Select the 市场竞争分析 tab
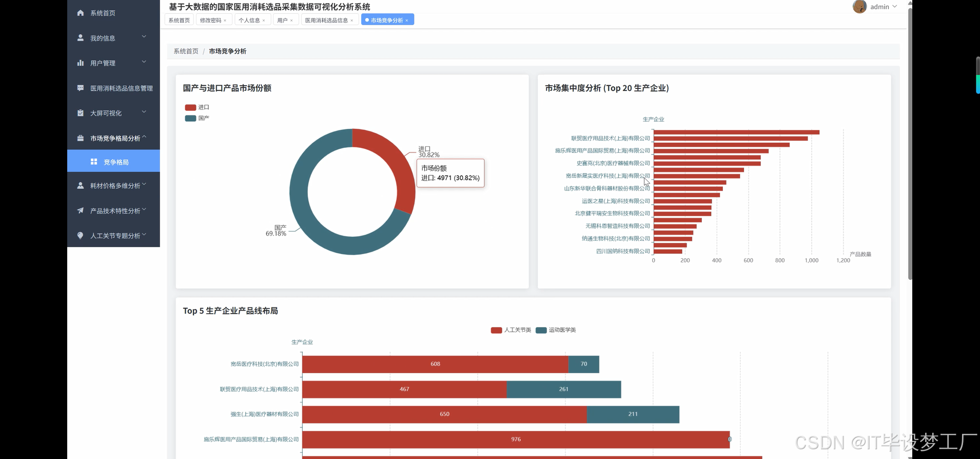The height and width of the screenshot is (459, 980). point(387,20)
